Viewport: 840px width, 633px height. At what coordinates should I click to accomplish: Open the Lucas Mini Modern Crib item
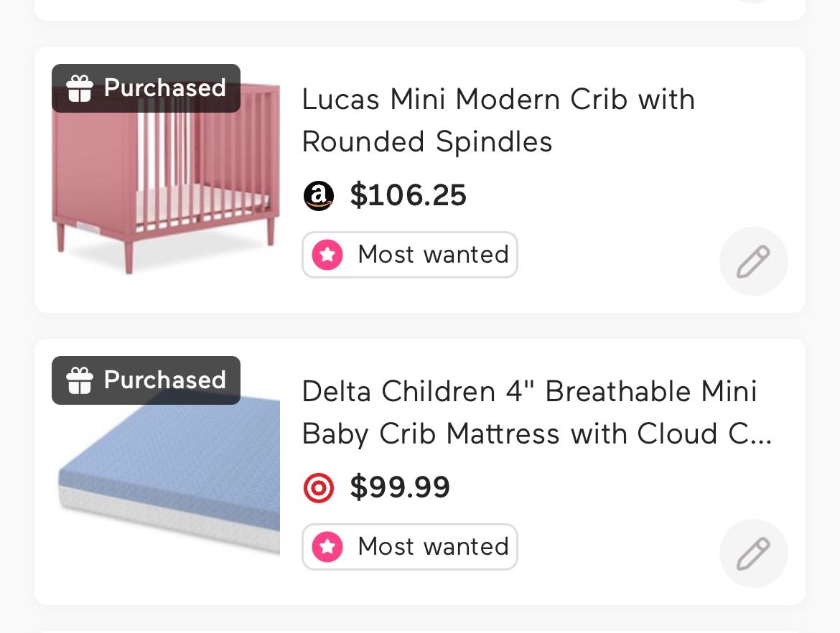[x=498, y=121]
